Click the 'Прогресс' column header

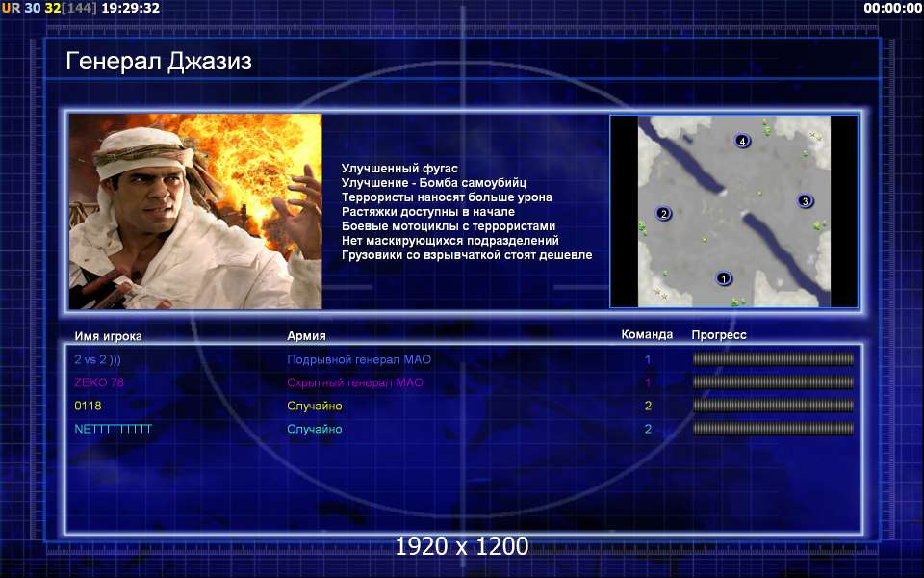[719, 335]
